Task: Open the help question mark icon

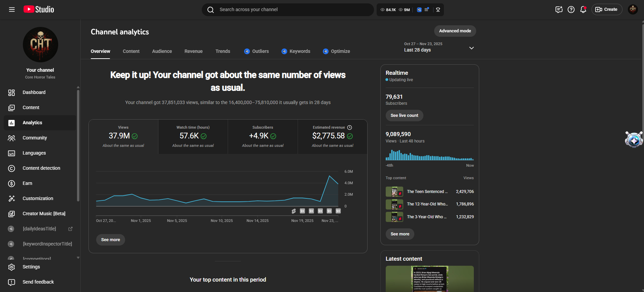Action: [571, 9]
